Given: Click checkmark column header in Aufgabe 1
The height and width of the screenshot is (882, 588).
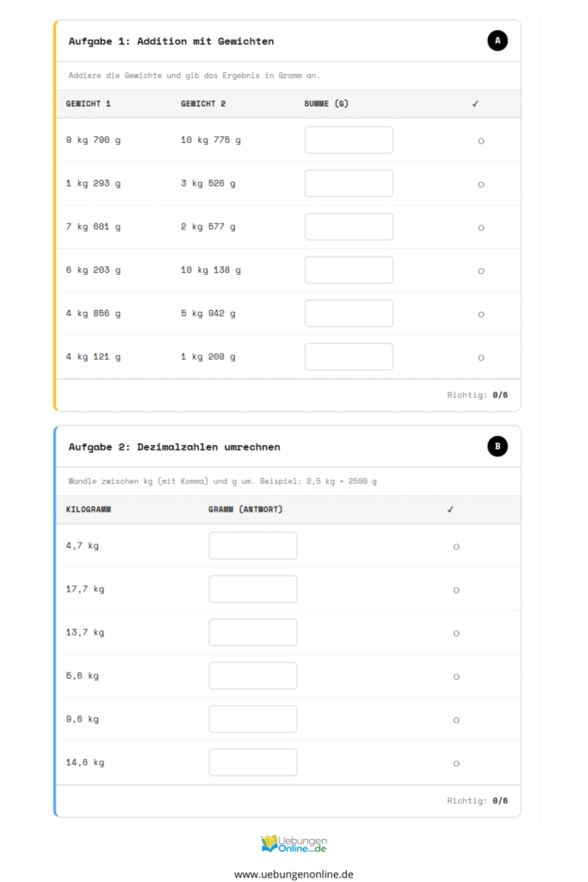Looking at the screenshot, I should coord(474,104).
